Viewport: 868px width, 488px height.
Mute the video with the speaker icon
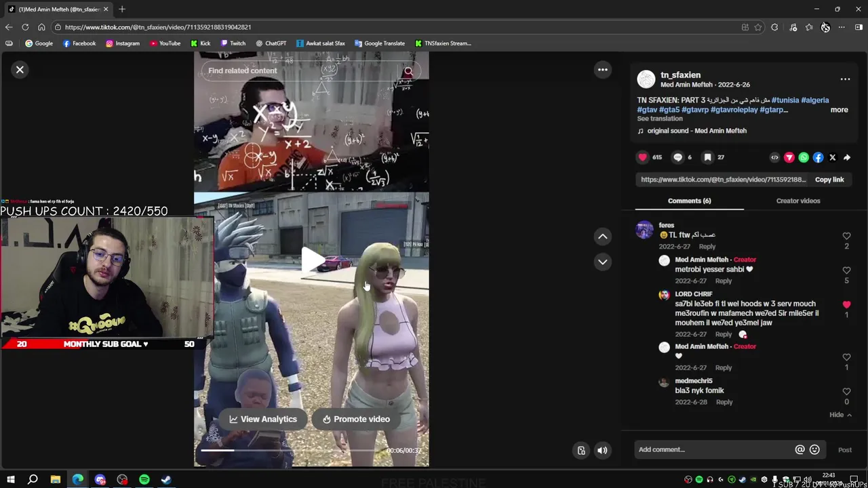602,450
